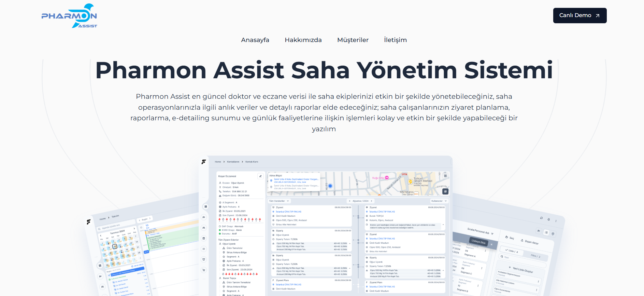Click the blue location dot on the map
Screen dimensions: 644x296
point(330,186)
